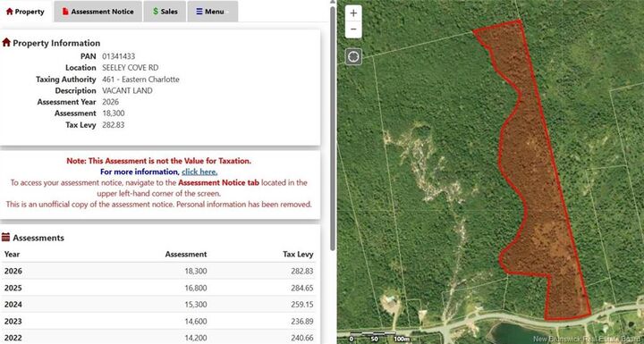
Task: Click the 236.89 tax levy value
Action: 302,322
